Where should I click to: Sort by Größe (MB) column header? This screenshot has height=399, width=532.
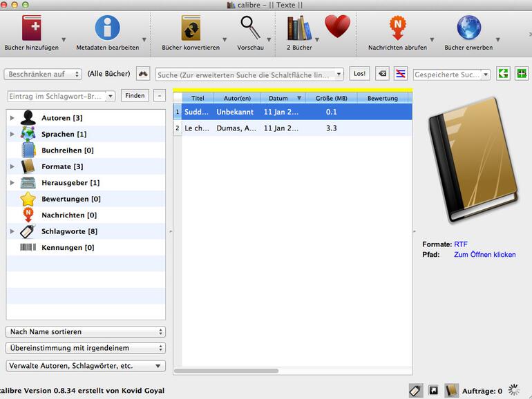pyautogui.click(x=331, y=98)
